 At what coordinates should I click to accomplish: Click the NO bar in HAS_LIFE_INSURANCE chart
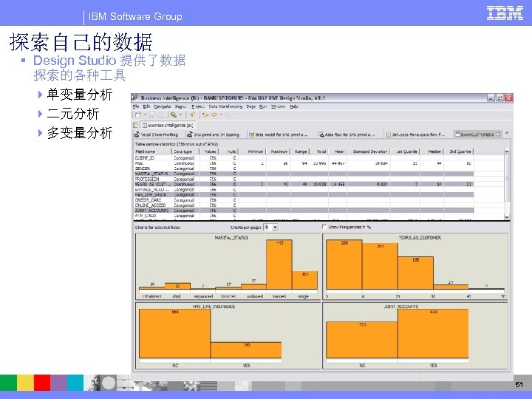174,333
